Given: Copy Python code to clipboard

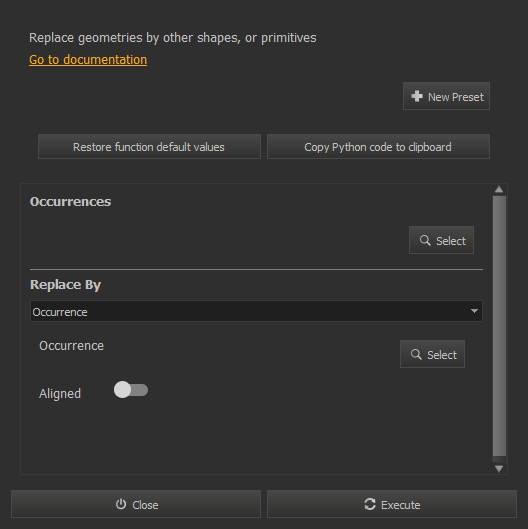Looking at the screenshot, I should tap(378, 147).
